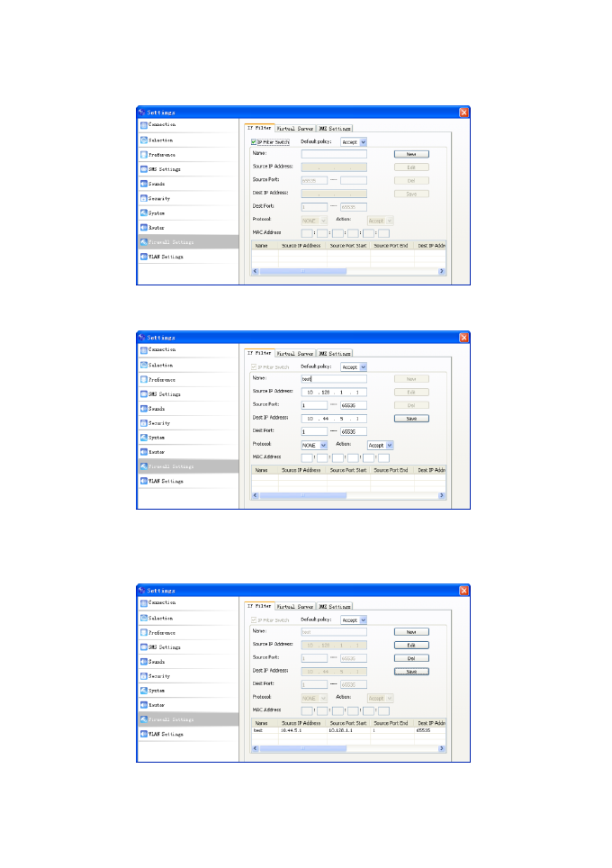
Task: Click scrollbar left arrow in window where only Save enabled
Action: pos(255,495)
